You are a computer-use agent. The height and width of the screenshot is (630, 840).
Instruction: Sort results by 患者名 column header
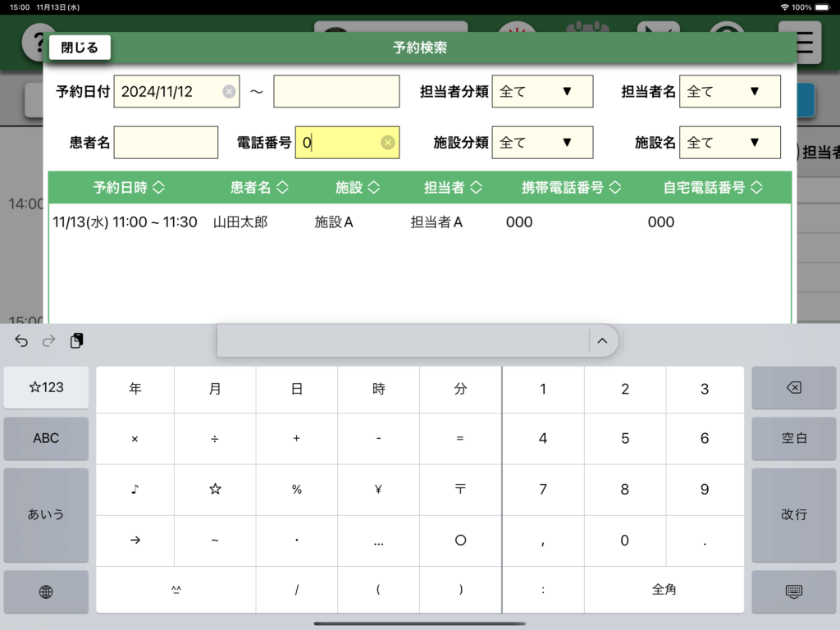point(259,188)
